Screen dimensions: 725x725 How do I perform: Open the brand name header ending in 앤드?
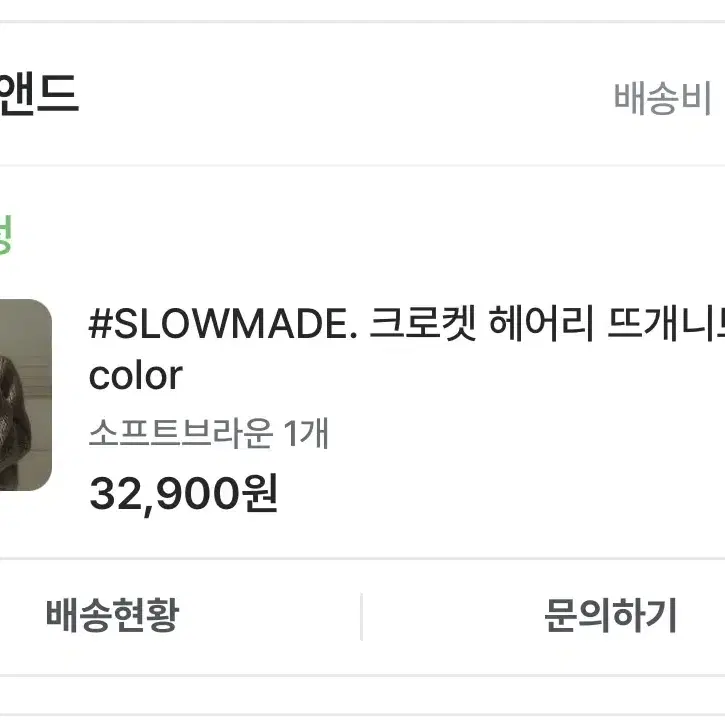(x=38, y=95)
